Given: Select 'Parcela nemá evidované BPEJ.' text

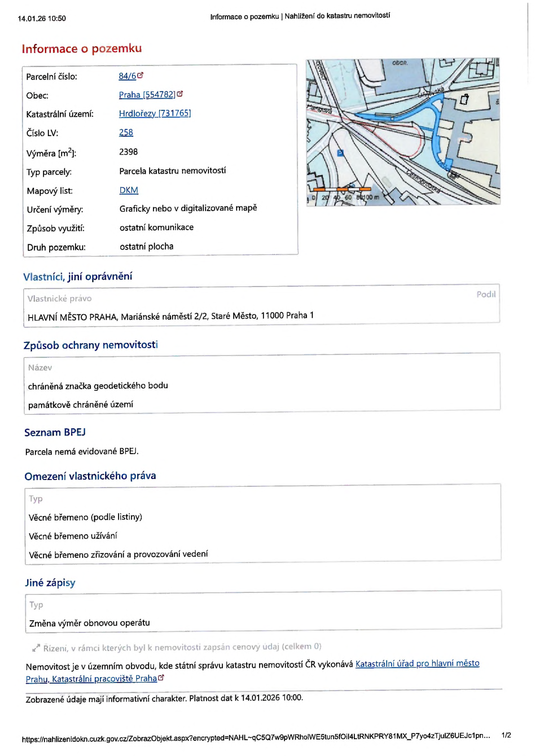Looking at the screenshot, I should click(x=82, y=451).
